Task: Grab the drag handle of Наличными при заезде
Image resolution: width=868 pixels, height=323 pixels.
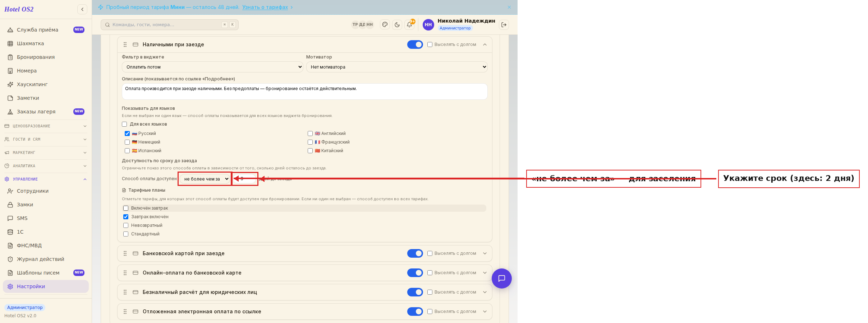Action: 125,45
